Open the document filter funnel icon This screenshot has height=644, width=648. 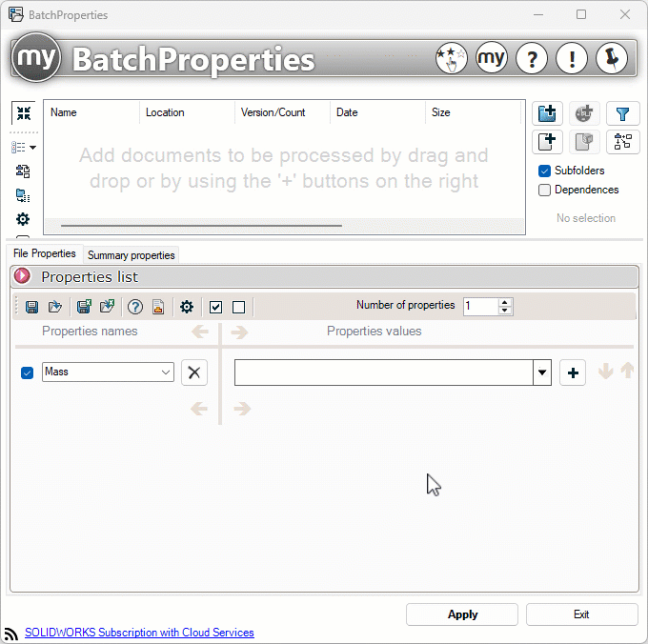622,114
